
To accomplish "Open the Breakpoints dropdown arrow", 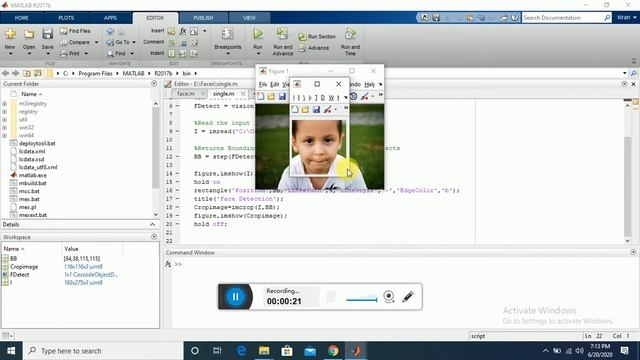I will point(228,53).
